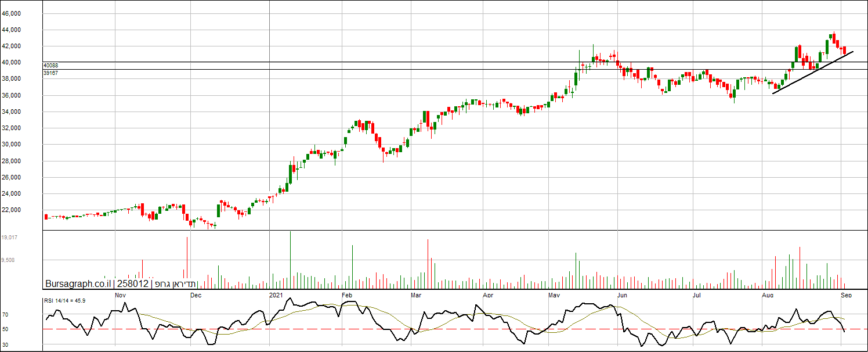Select the 40088 horizontal level label
Screen dimensions: 868x352
coord(50,66)
